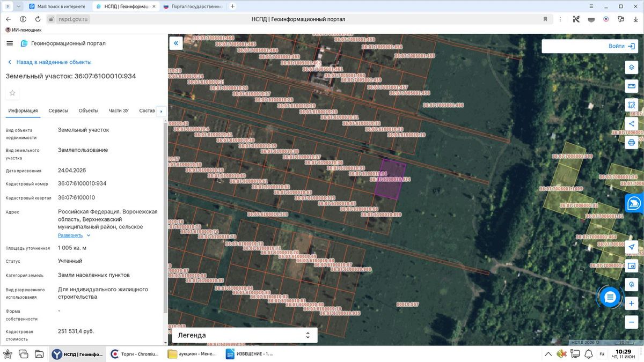The image size is (644, 362).
Task: Bookmark this page in address bar
Action: [545, 19]
